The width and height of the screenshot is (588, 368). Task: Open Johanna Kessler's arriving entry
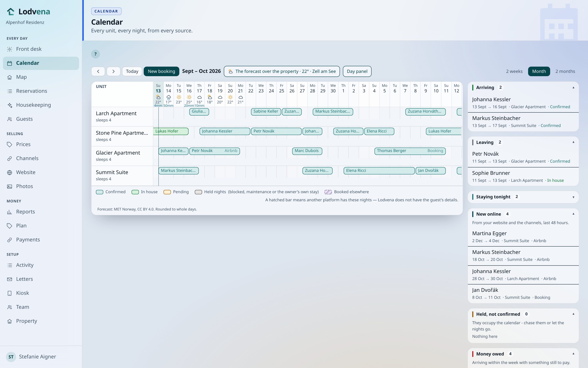coord(523,103)
